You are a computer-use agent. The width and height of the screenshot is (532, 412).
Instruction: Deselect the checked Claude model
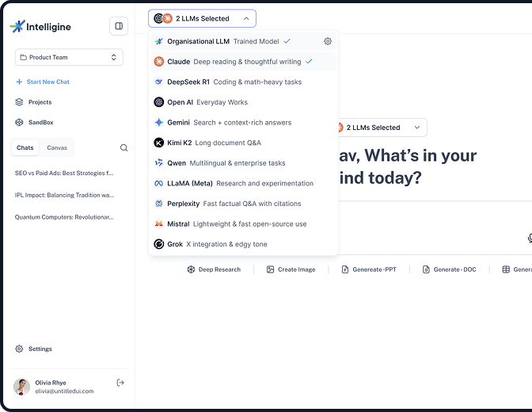(309, 62)
